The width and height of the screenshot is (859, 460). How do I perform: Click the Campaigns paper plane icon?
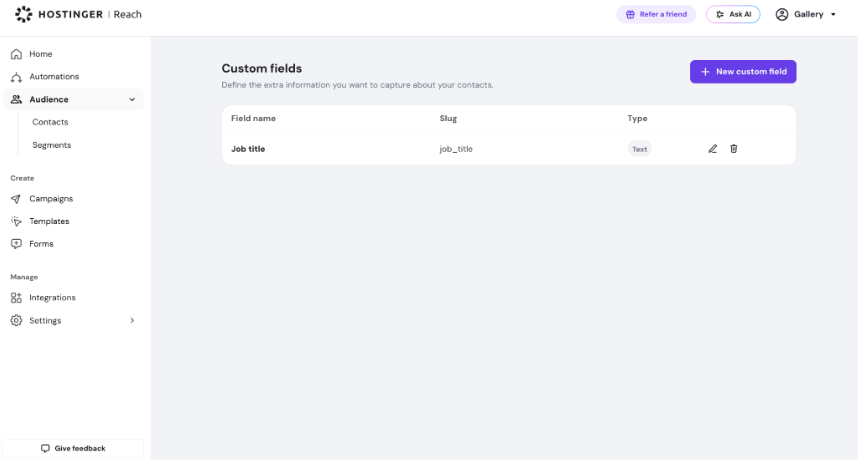pyautogui.click(x=16, y=199)
